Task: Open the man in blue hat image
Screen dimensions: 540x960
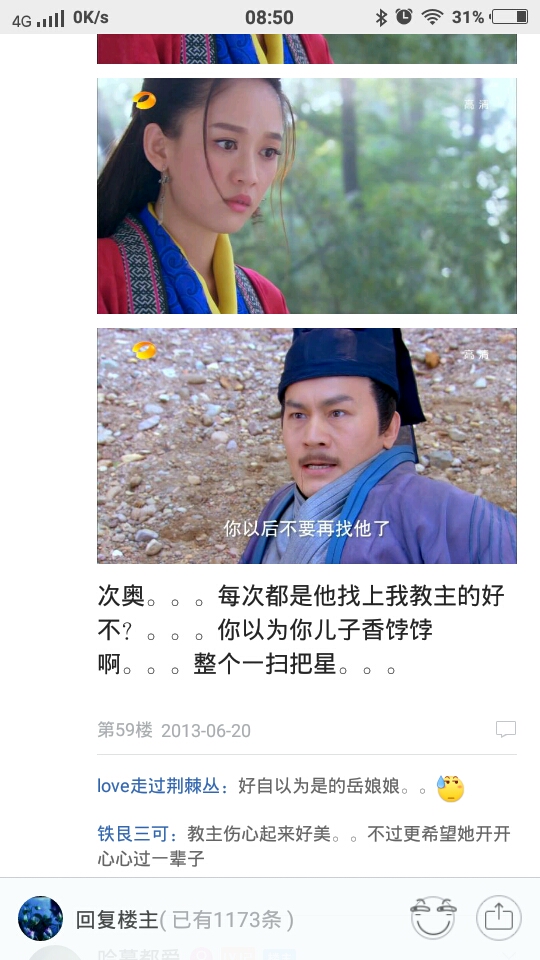Action: click(x=307, y=446)
